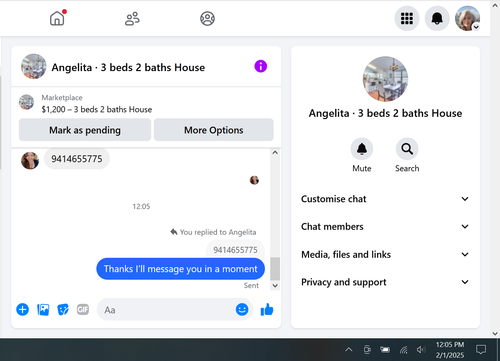This screenshot has width=500, height=361.
Task: Click the page scrollbar up arrow
Action: coord(495,6)
